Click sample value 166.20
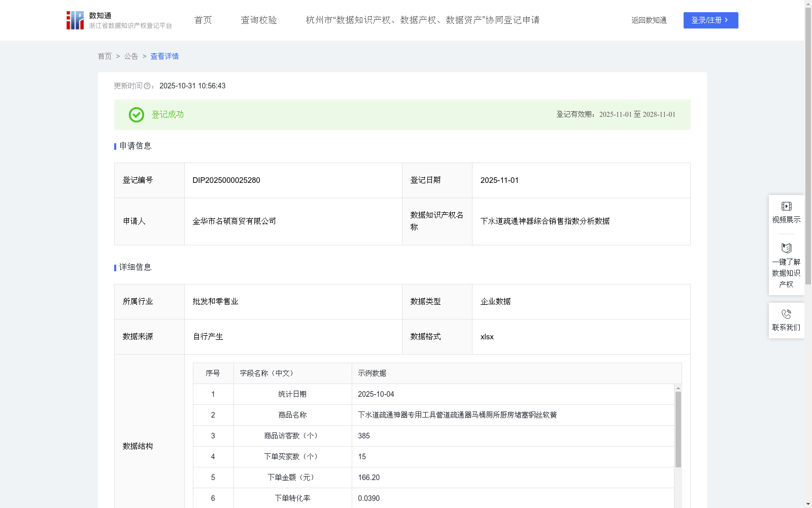Viewport: 812px width, 508px height. (368, 478)
